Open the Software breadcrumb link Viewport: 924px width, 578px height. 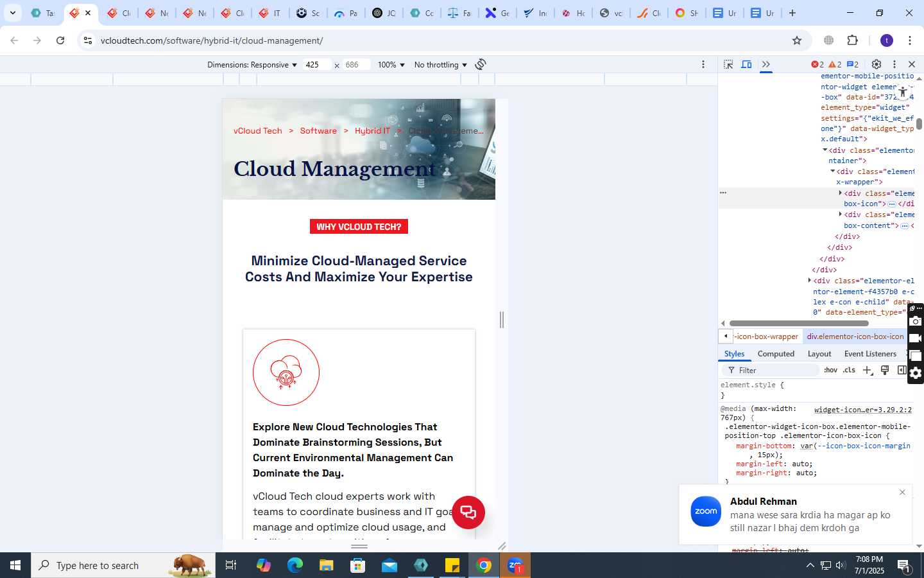(x=318, y=130)
